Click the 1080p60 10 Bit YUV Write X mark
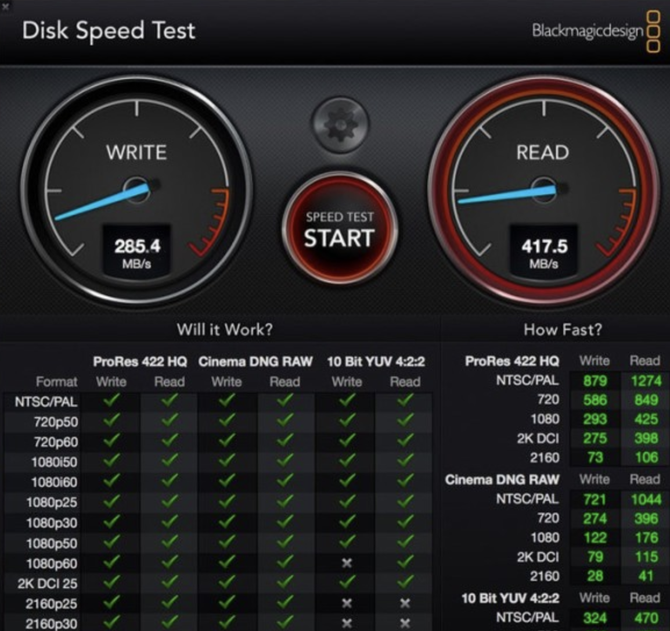Screen dimensions: 670x631 point(347,563)
